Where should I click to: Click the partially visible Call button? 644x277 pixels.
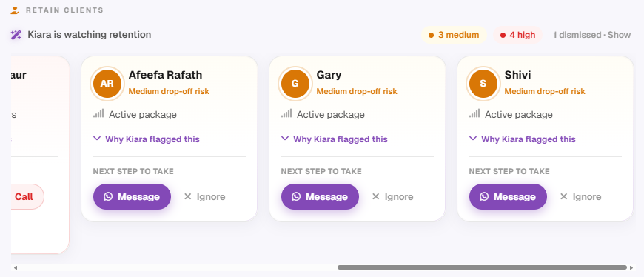tap(27, 197)
